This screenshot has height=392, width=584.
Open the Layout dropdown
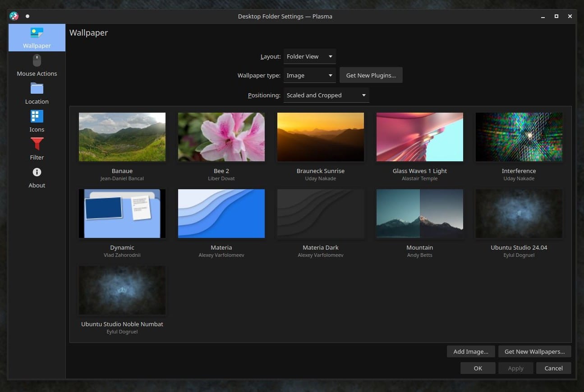(309, 56)
